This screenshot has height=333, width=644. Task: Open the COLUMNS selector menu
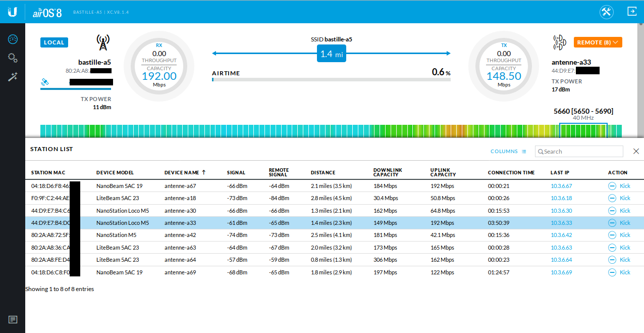[x=508, y=152]
